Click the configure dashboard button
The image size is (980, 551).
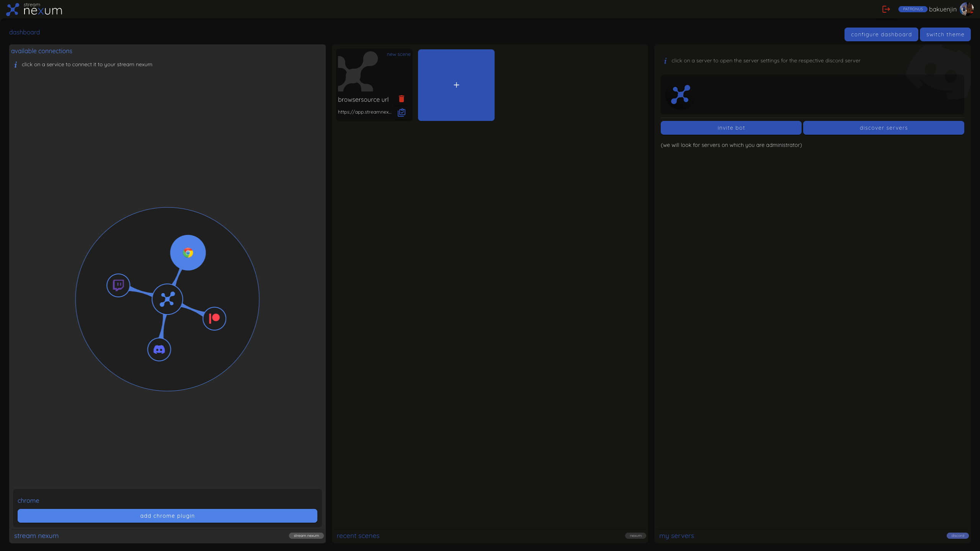point(881,34)
